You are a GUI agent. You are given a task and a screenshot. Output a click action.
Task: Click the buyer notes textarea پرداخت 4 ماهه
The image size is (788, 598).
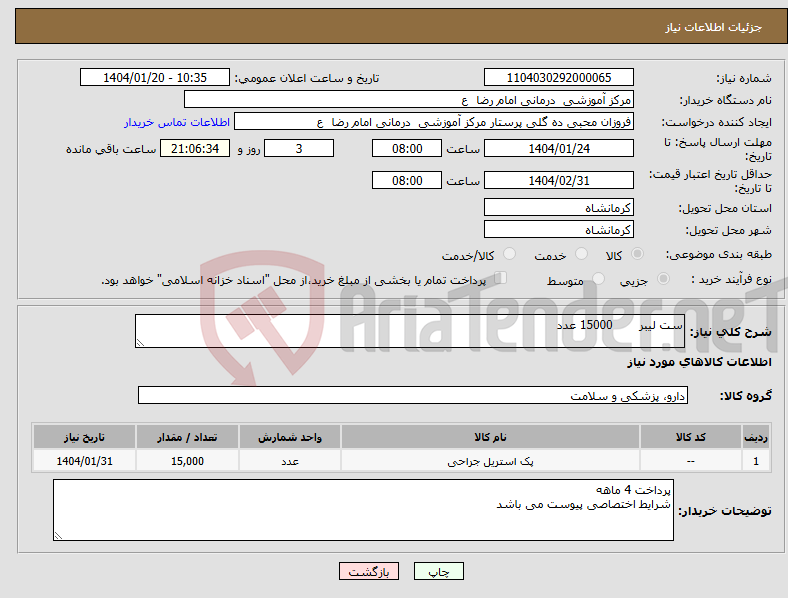click(363, 510)
